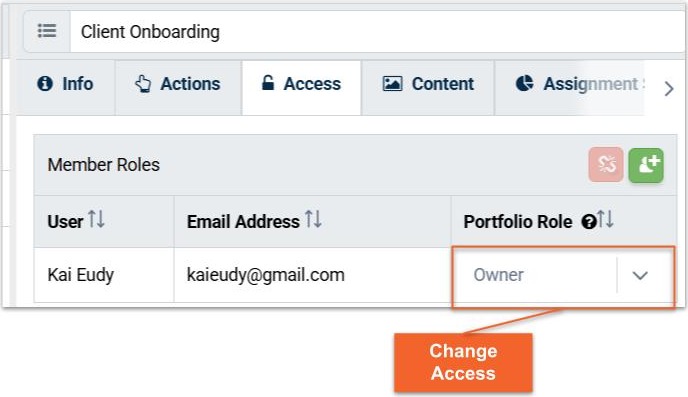
Task: Click the Info tab's info circle icon
Action: (x=45, y=83)
